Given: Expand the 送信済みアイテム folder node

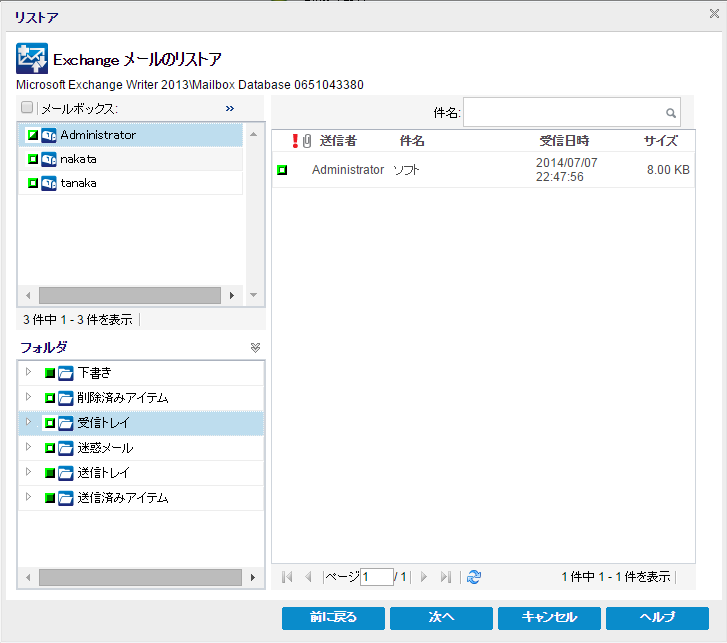Looking at the screenshot, I should click(28, 498).
